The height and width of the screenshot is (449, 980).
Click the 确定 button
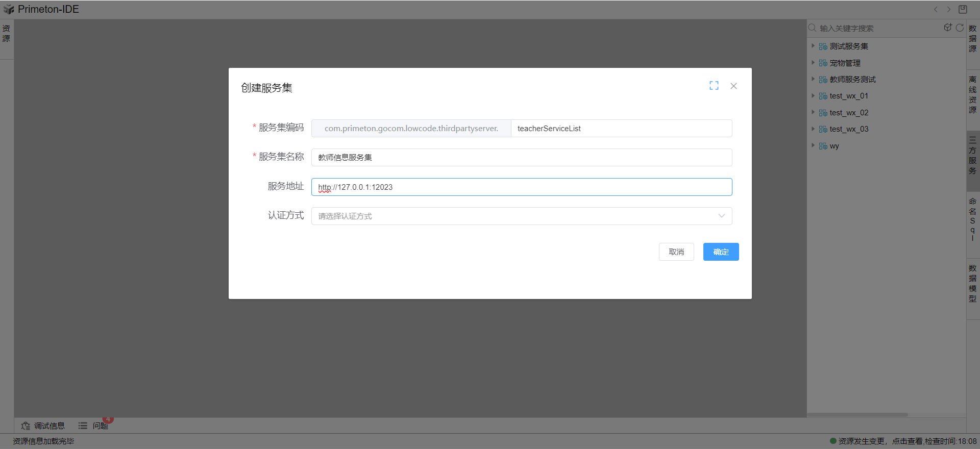click(721, 252)
